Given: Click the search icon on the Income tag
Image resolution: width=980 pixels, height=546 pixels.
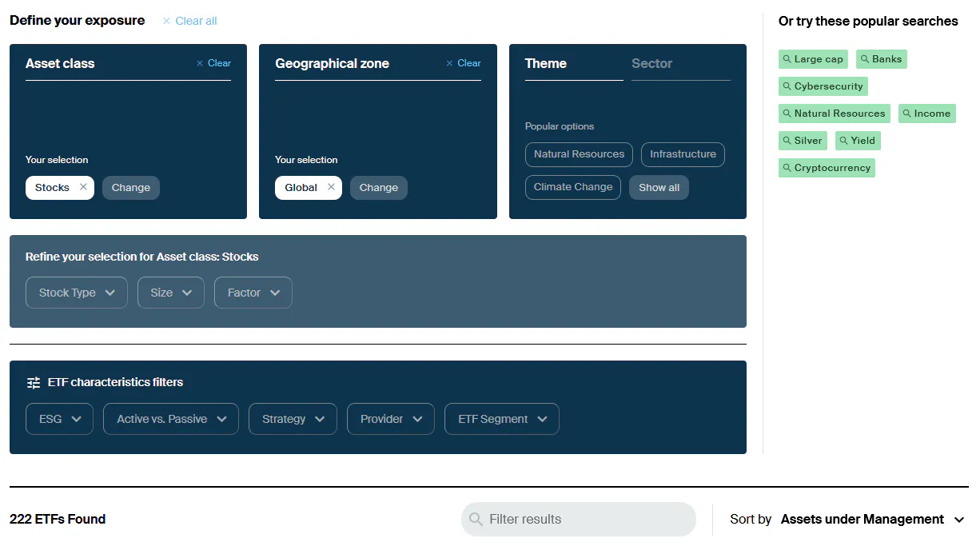Looking at the screenshot, I should [906, 114].
